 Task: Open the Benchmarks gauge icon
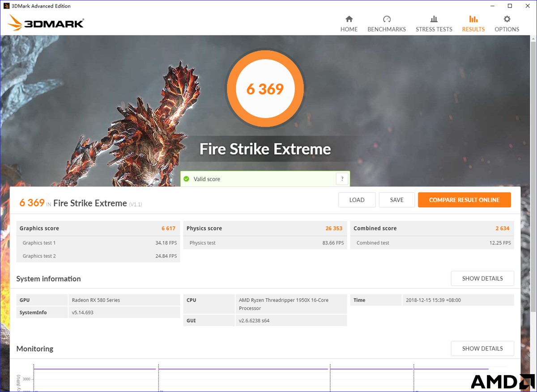click(x=387, y=19)
